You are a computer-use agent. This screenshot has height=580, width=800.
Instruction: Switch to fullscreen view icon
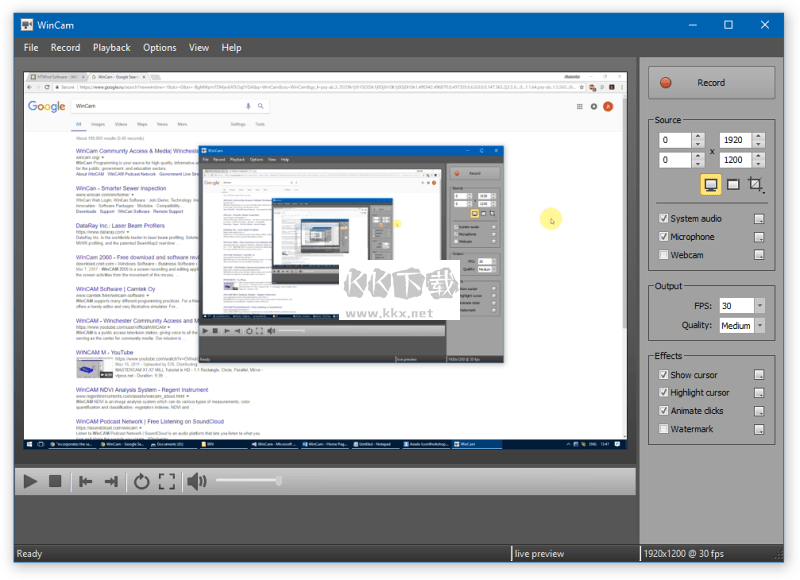(x=167, y=482)
